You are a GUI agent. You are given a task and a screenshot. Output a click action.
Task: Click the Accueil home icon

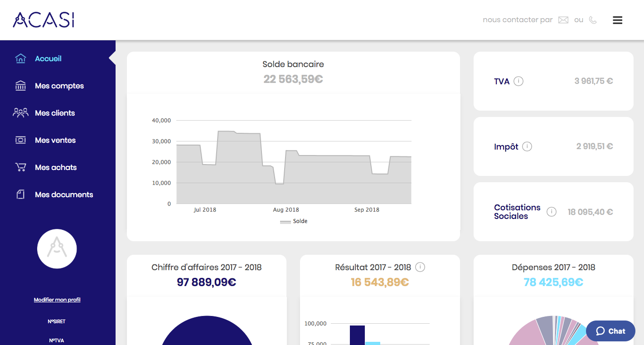(20, 58)
